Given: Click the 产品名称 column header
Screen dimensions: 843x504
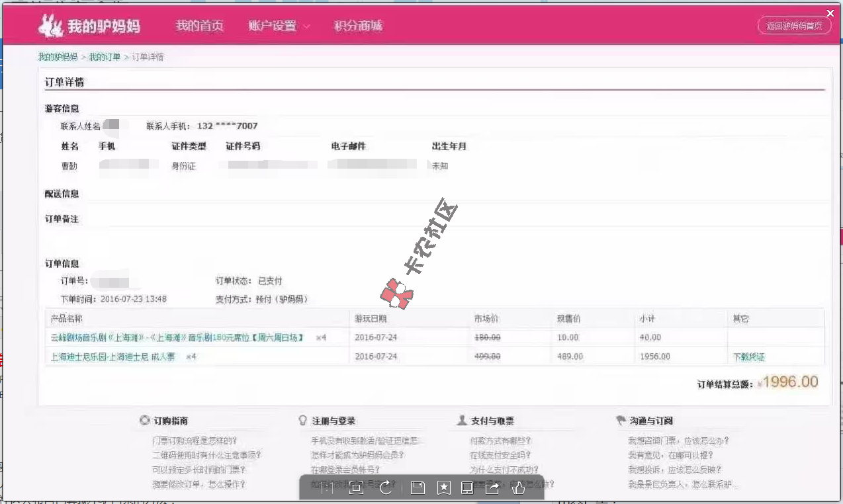Looking at the screenshot, I should 67,319.
